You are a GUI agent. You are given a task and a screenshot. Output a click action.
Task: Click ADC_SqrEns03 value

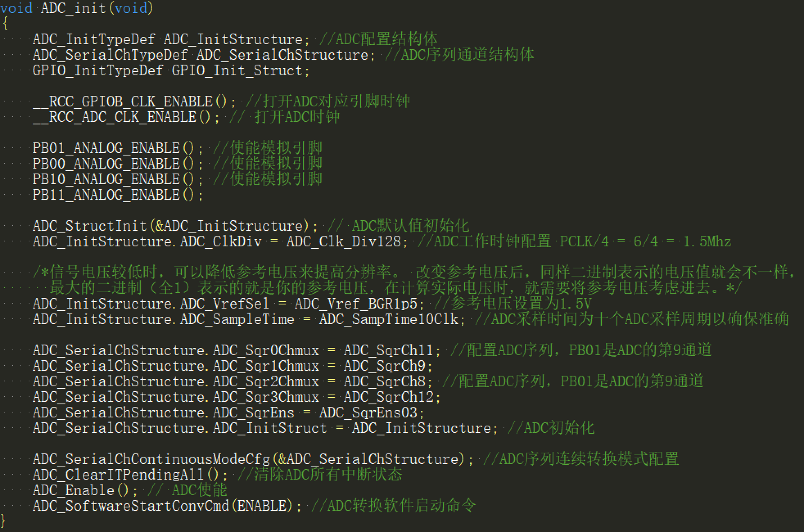click(x=368, y=413)
